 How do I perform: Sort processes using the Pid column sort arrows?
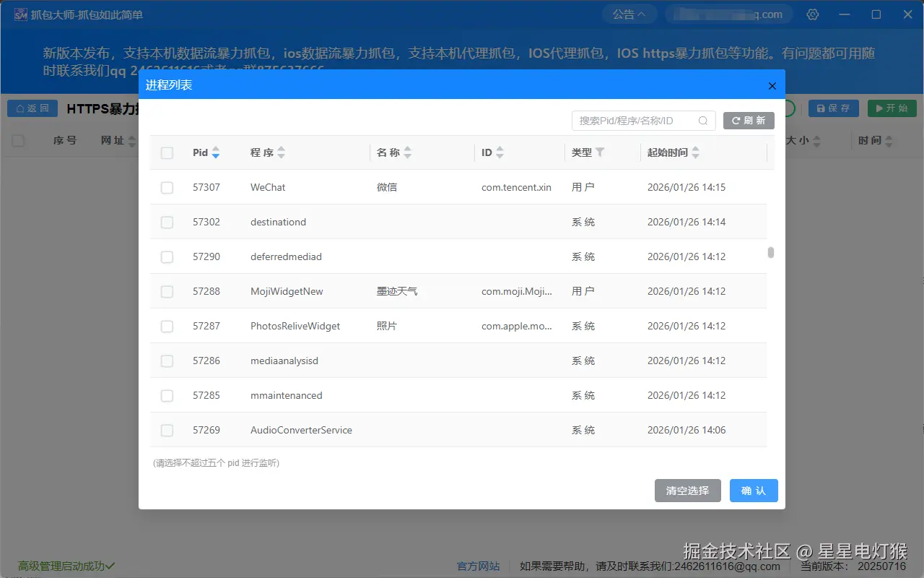(x=215, y=152)
